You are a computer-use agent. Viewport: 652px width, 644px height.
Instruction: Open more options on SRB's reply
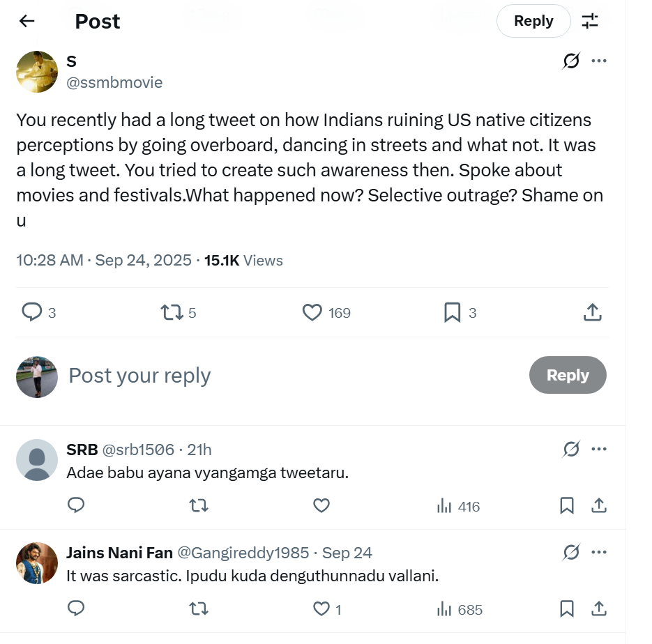click(598, 450)
